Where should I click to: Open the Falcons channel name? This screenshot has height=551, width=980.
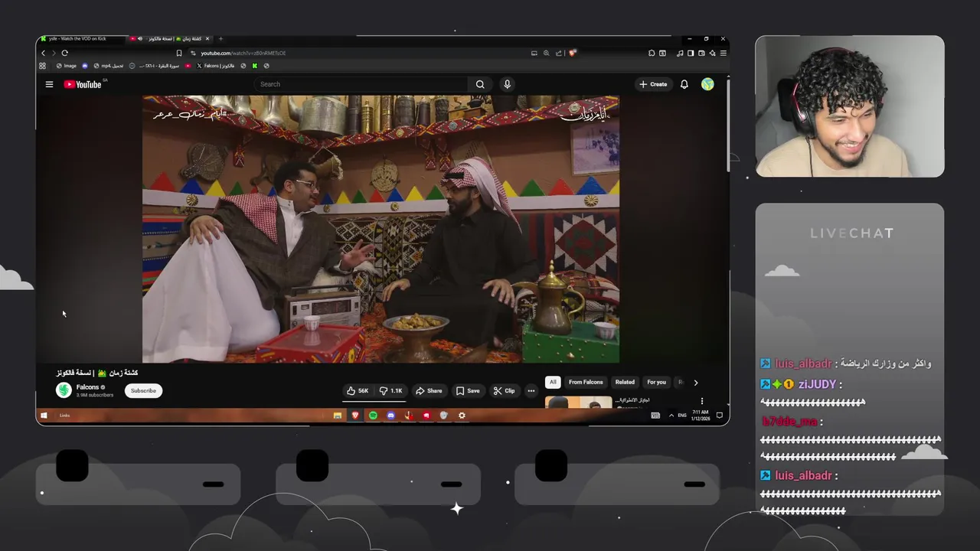coord(87,387)
